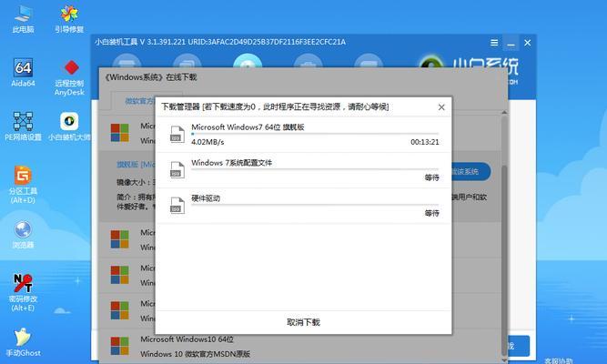Open the 小白装机大师 desktop icon
Screen dimensions: 607x364
69,126
